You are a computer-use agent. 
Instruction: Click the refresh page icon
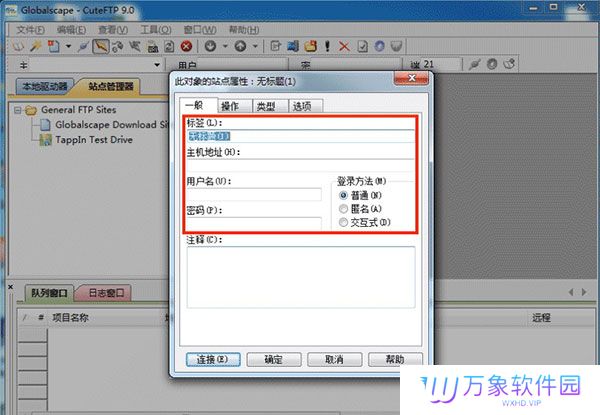[x=169, y=47]
